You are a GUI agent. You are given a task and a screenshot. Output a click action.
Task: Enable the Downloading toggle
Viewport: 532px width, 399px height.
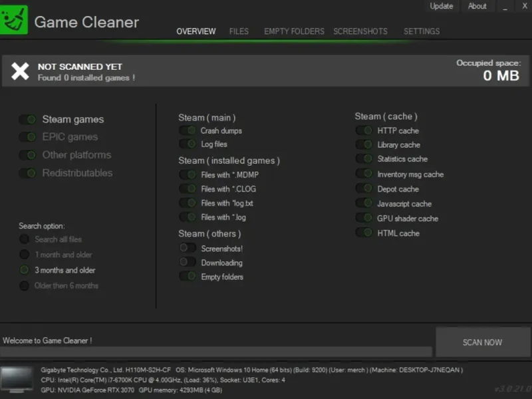tap(188, 262)
